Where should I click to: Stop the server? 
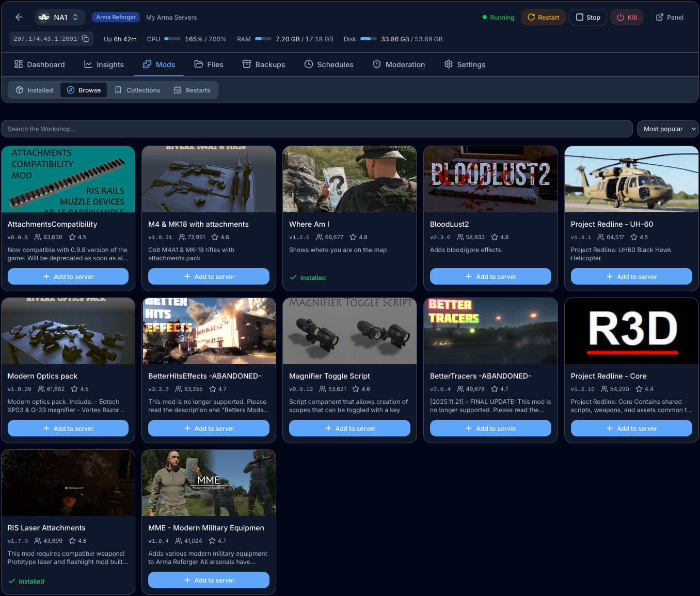click(x=588, y=17)
